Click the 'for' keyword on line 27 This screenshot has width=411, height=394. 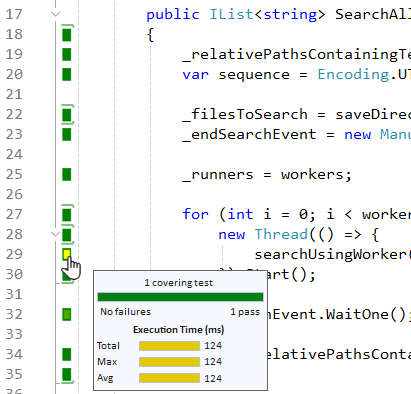tap(195, 214)
